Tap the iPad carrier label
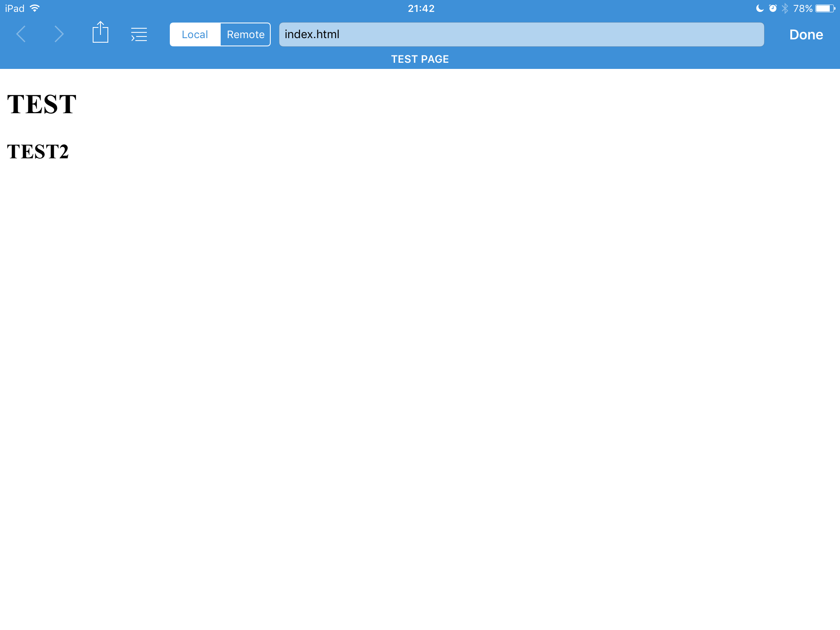The height and width of the screenshot is (630, 840). (x=15, y=8)
